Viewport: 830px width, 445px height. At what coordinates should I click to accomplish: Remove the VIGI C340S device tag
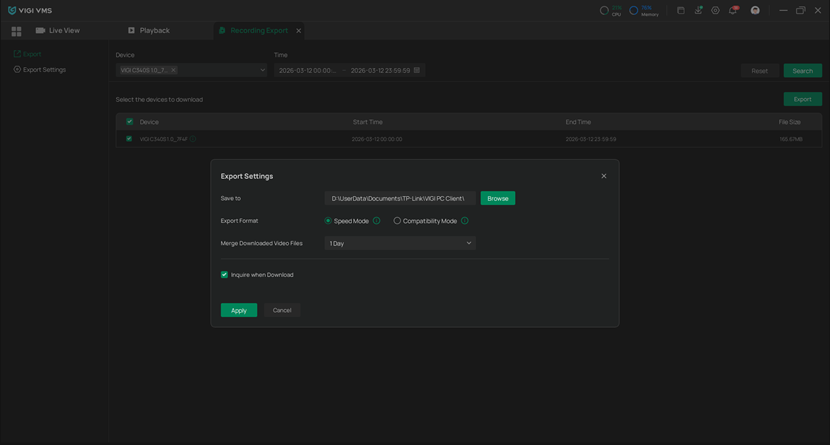tap(173, 70)
